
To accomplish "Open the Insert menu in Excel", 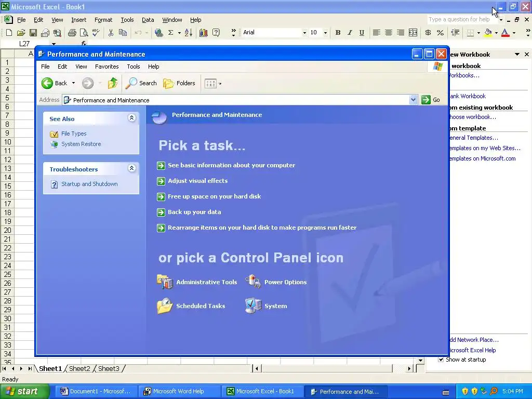I will click(x=79, y=20).
